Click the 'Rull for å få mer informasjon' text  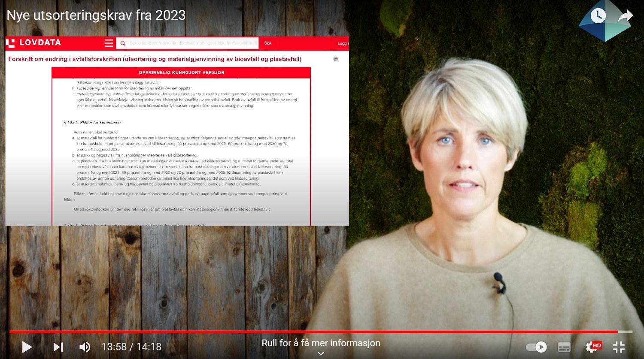tap(321, 343)
